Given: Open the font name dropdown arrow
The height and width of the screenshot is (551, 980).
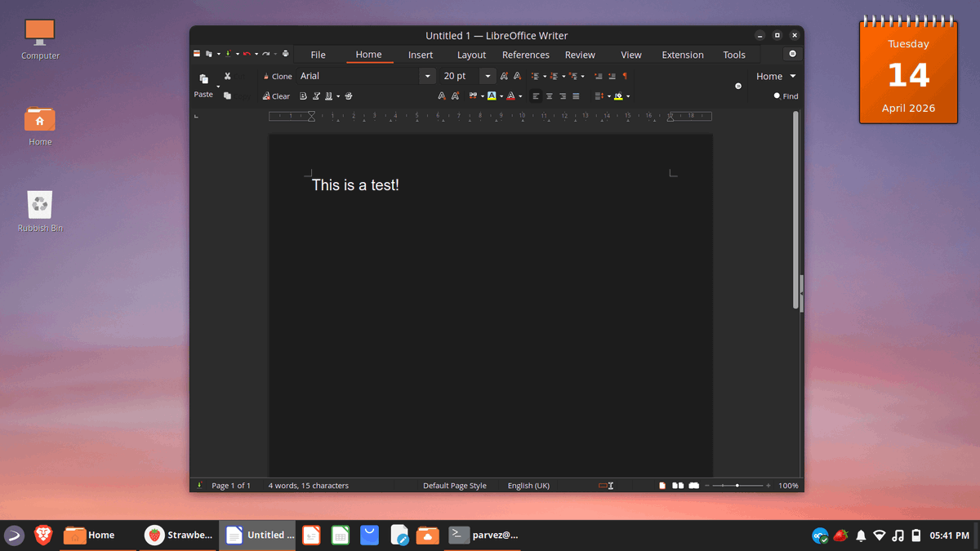Looking at the screenshot, I should point(427,76).
